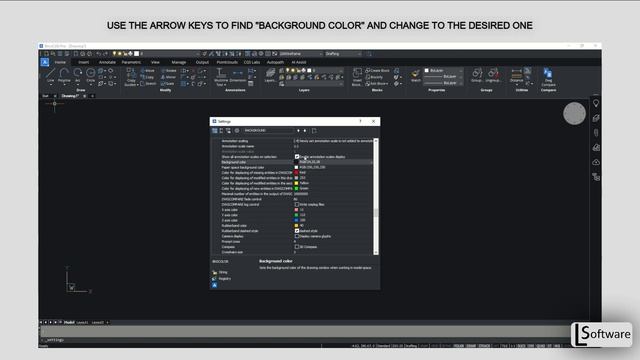This screenshot has width=640, height=360.
Task: Click the Move tool
Action: pyautogui.click(x=147, y=71)
